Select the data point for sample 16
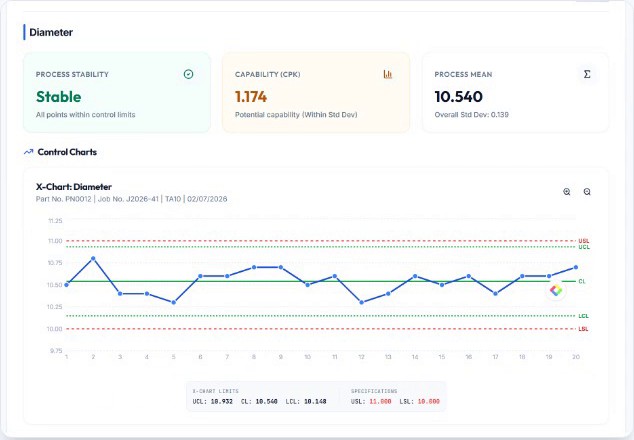Screen dimensions: 634x440 pos(469,276)
